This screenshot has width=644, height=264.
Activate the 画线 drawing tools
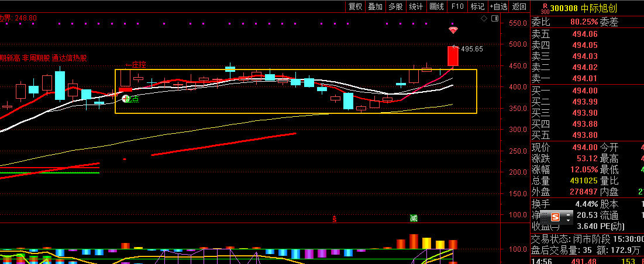[x=436, y=6]
